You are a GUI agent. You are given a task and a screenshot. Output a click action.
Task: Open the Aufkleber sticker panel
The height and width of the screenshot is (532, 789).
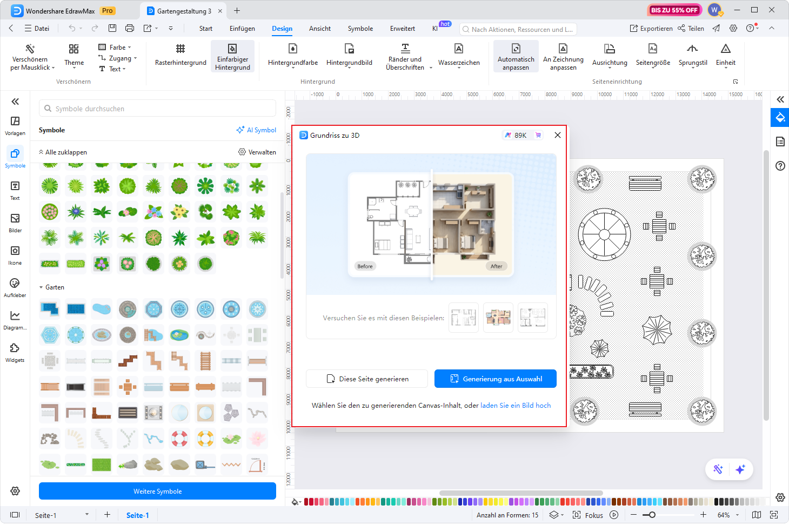pyautogui.click(x=15, y=287)
